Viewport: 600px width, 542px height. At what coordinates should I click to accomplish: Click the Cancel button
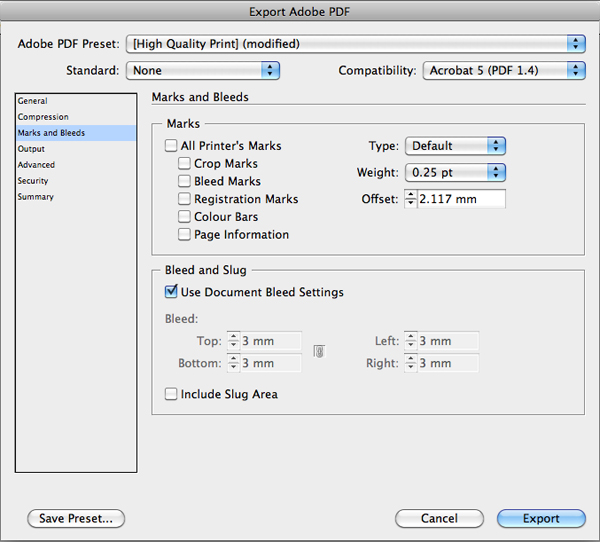(x=439, y=518)
